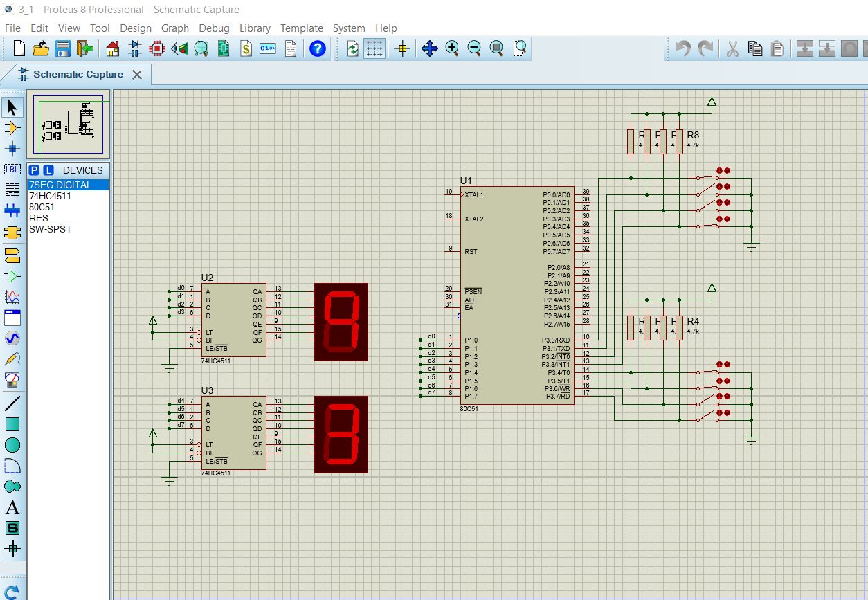Enable the false origin toggle
The height and width of the screenshot is (600, 868).
(x=402, y=48)
